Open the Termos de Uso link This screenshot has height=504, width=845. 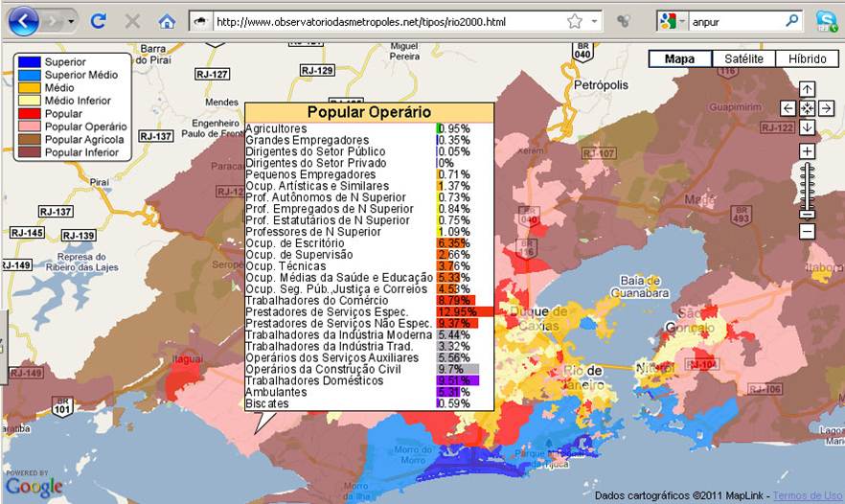coord(807,495)
